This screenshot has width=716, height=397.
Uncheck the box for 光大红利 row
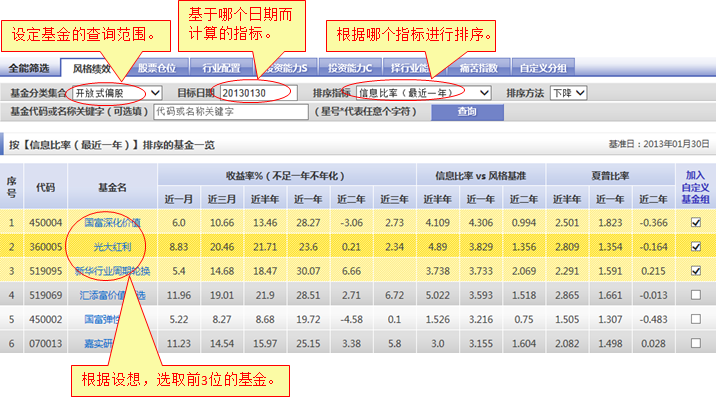point(695,247)
